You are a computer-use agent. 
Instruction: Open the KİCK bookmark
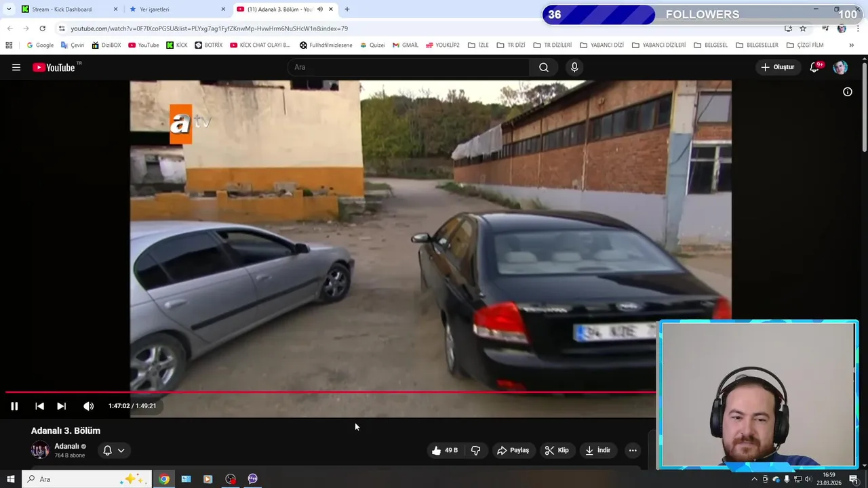[176, 45]
